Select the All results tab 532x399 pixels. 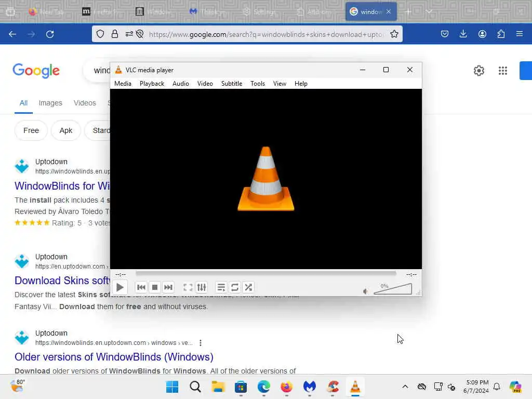[23, 103]
